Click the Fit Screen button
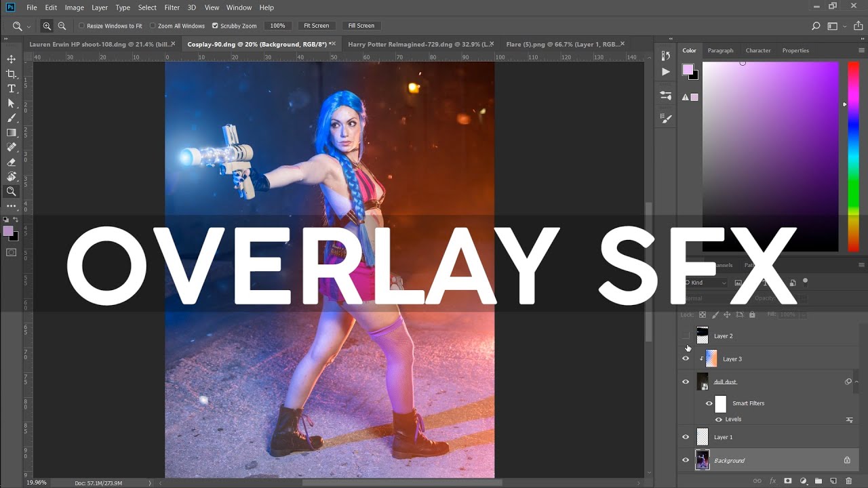The width and height of the screenshot is (868, 488). click(x=316, y=26)
